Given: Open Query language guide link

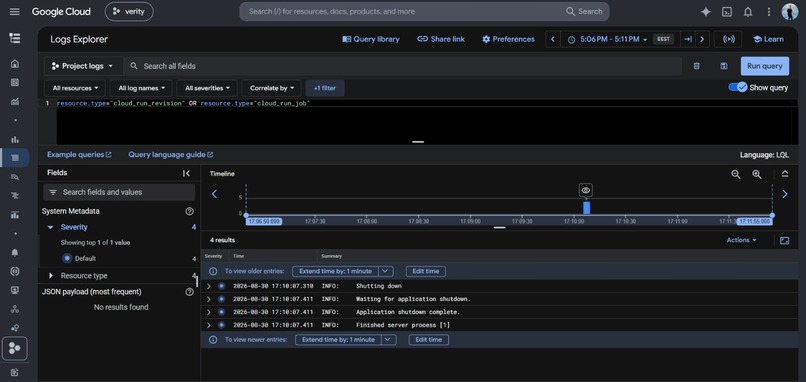Looking at the screenshot, I should 171,154.
